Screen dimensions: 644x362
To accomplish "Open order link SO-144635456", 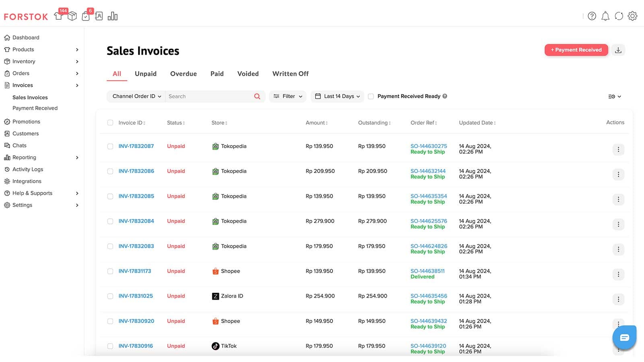I will (x=429, y=296).
